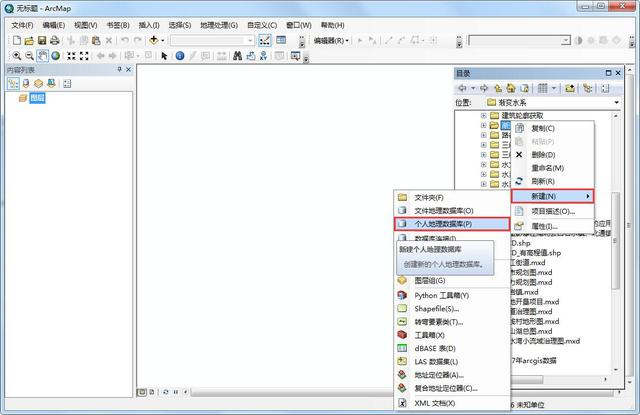Select 删除(D) in the context menu
Viewport: 640px width, 415px height.
[553, 155]
